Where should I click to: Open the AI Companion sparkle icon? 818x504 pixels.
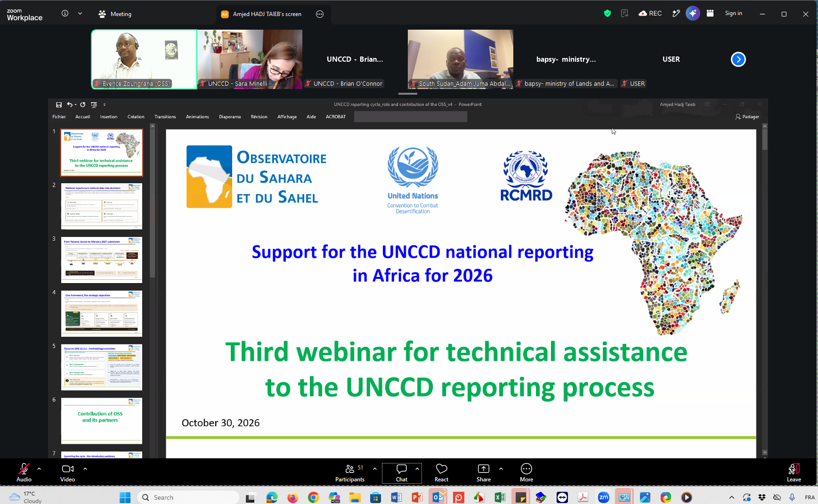[x=693, y=14]
